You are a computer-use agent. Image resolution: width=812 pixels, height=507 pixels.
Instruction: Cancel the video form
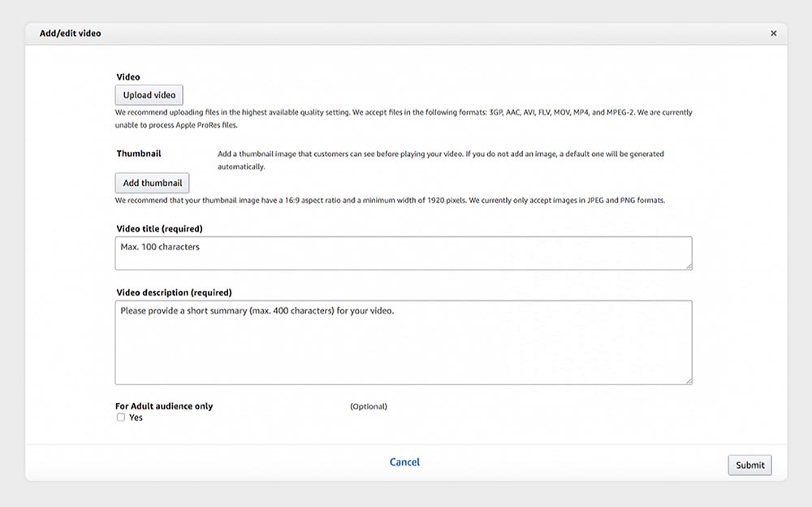click(404, 462)
